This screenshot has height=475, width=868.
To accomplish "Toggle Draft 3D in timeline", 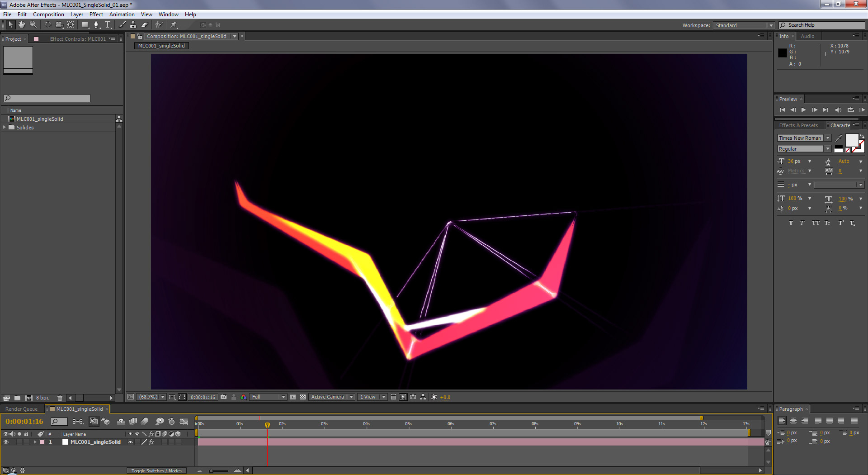I will tap(106, 421).
